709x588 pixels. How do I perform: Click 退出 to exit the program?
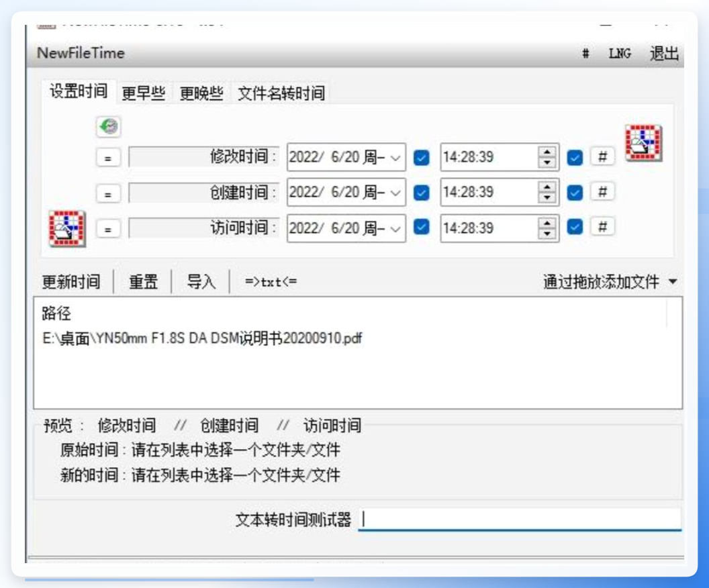coord(664,54)
